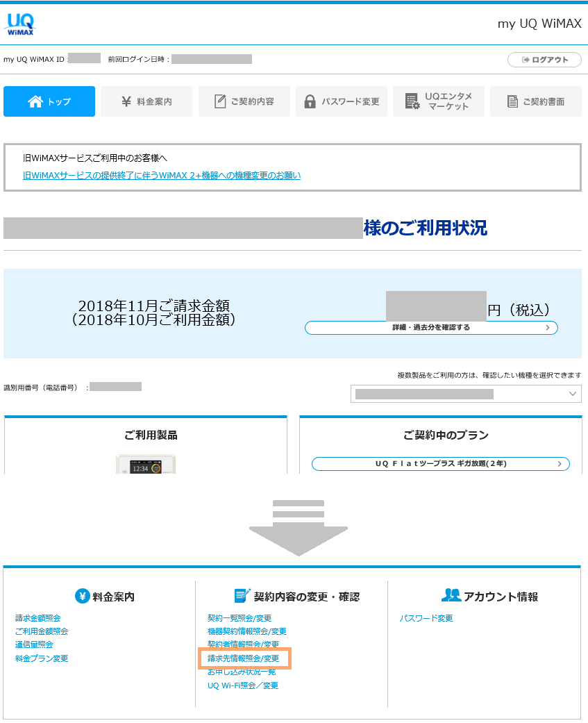588x723 pixels.
Task: Switch to the ご契約内容 tab
Action: coord(244,101)
